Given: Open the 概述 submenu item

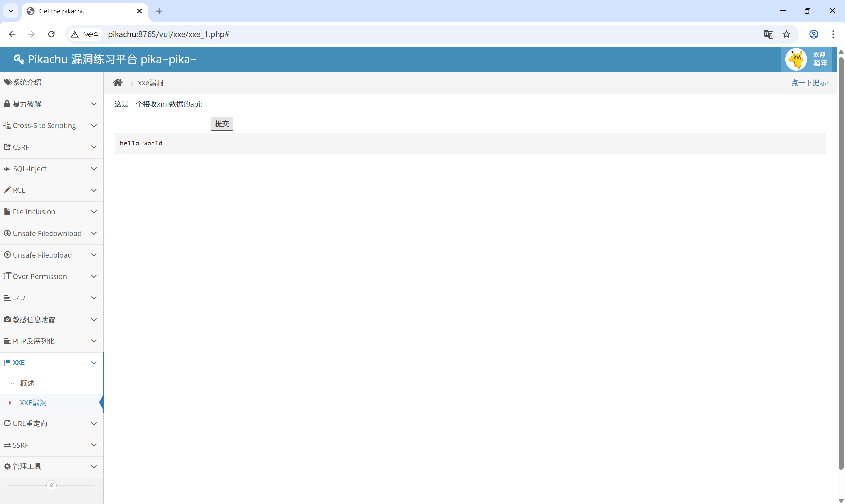Looking at the screenshot, I should 27,383.
